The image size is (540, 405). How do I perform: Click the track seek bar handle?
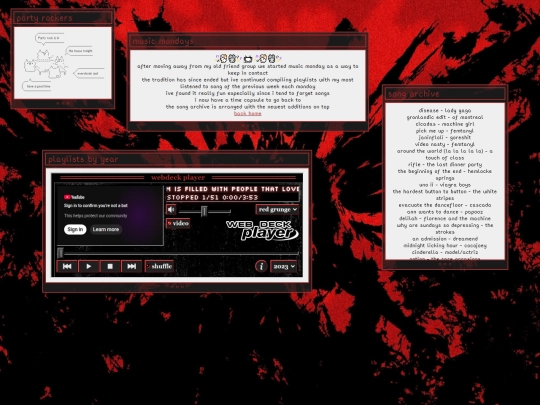click(60, 253)
